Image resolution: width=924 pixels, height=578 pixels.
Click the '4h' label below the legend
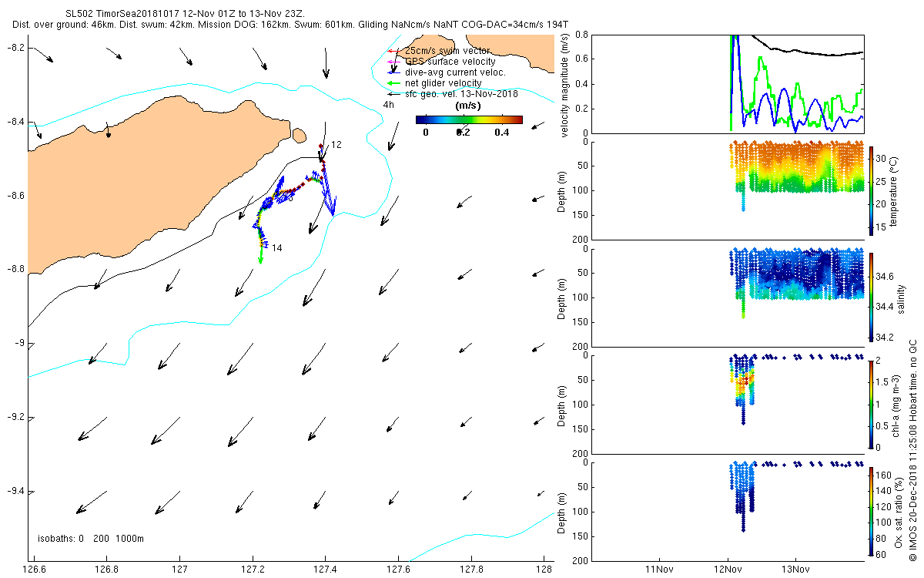[x=388, y=105]
